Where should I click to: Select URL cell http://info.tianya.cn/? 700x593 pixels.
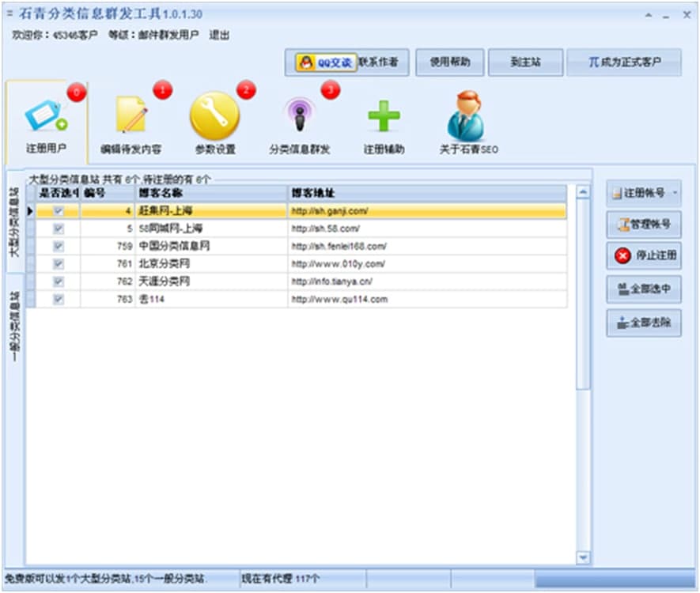(x=427, y=281)
